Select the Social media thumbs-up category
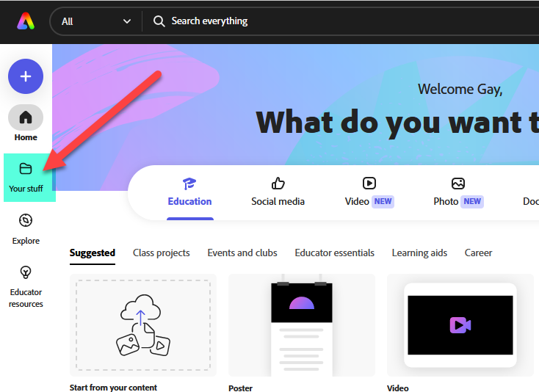 278,184
